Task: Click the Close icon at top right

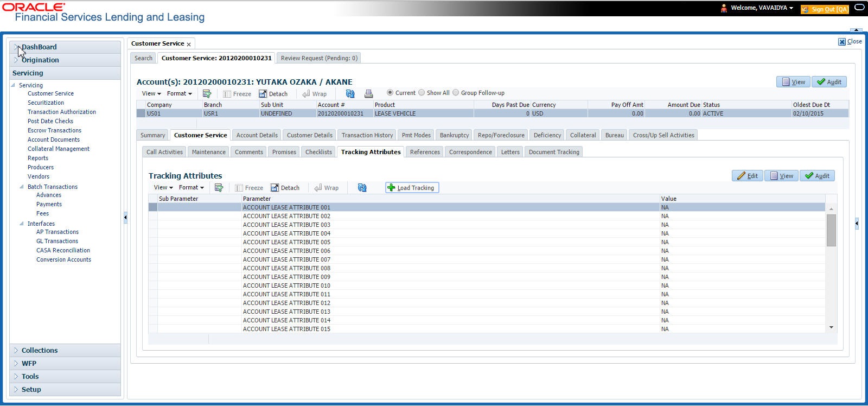Action: [841, 42]
